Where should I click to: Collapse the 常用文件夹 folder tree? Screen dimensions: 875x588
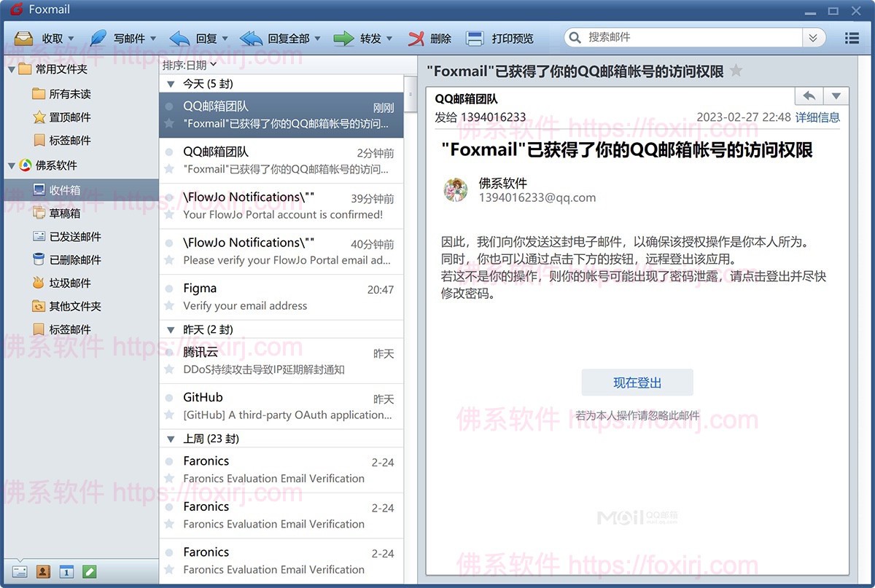click(x=12, y=69)
